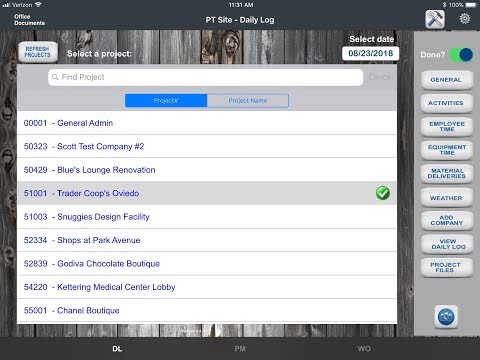Check the battery status icon

(471, 5)
